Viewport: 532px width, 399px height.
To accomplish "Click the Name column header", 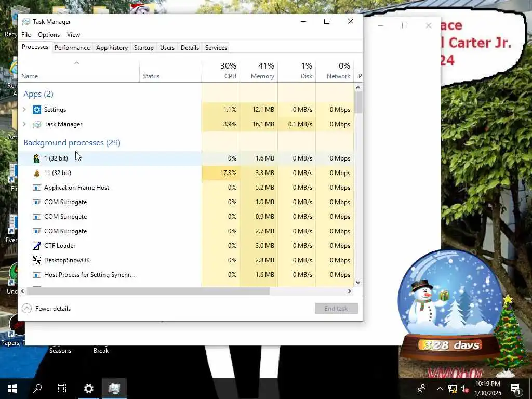I will 79,71.
